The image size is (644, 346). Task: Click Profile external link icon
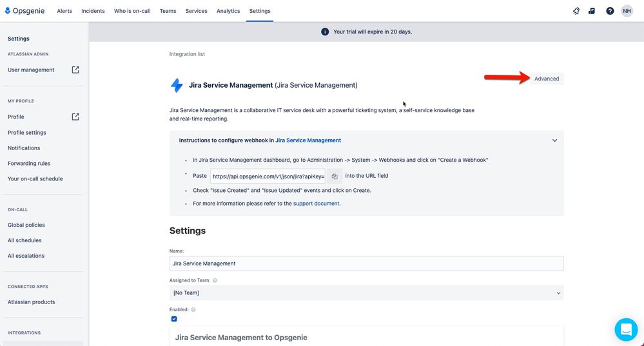[75, 117]
